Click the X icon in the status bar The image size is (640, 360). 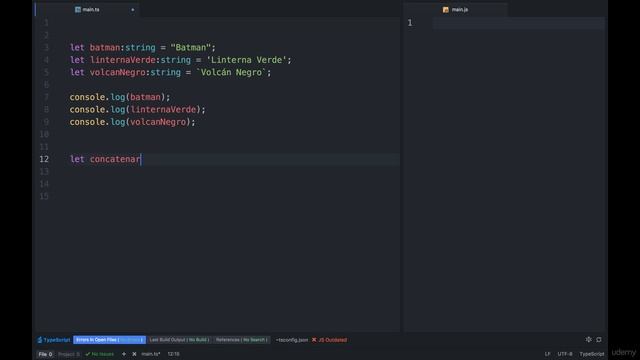click(x=134, y=354)
